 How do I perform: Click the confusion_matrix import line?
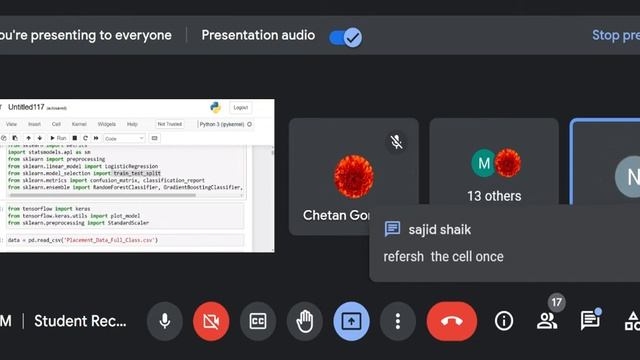[106, 180]
